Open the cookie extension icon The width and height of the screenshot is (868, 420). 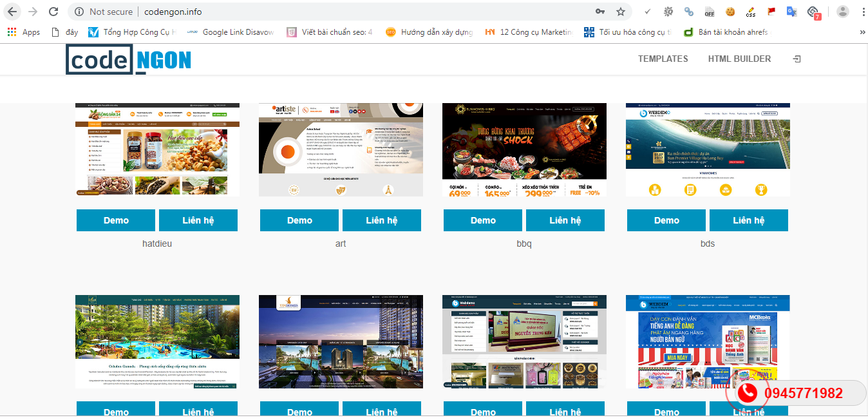[x=730, y=12]
